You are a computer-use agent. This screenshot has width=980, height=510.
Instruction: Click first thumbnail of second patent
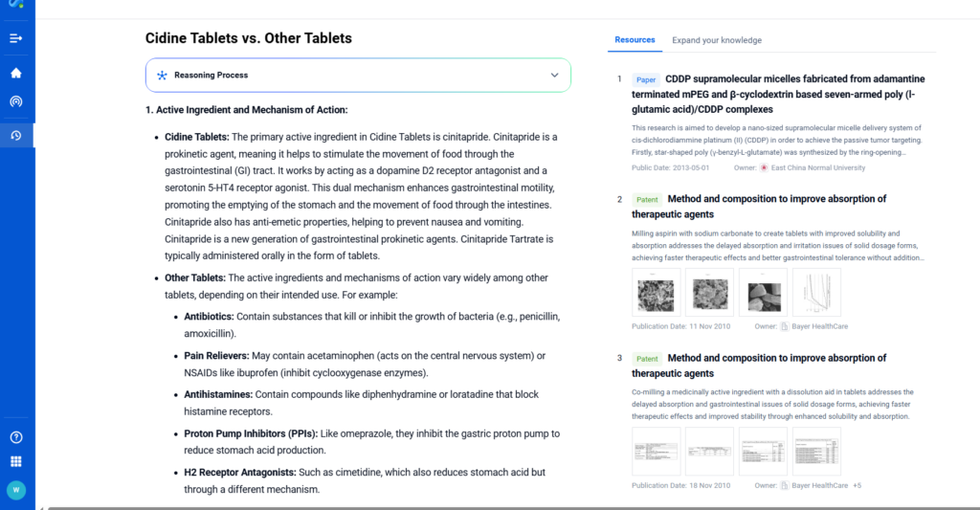[x=657, y=292]
